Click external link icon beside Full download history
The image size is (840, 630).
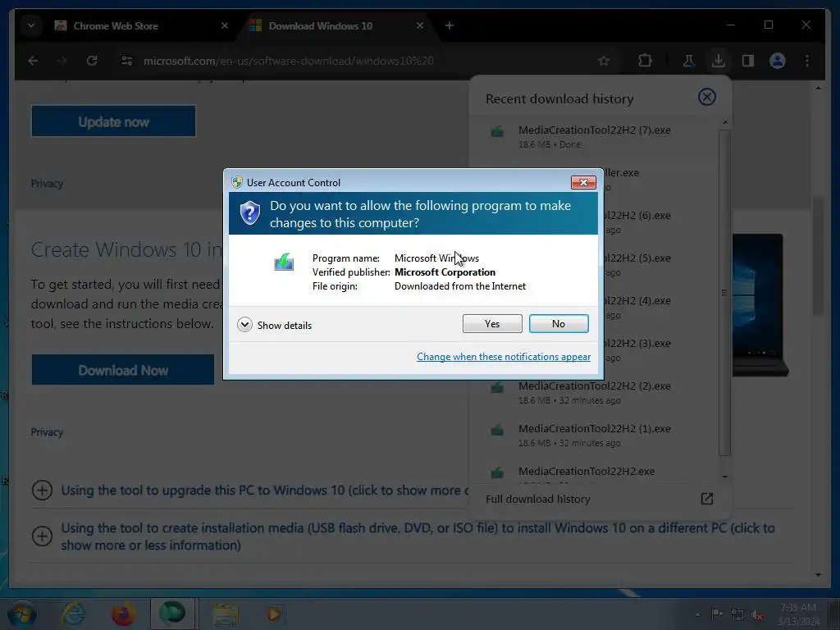point(706,499)
